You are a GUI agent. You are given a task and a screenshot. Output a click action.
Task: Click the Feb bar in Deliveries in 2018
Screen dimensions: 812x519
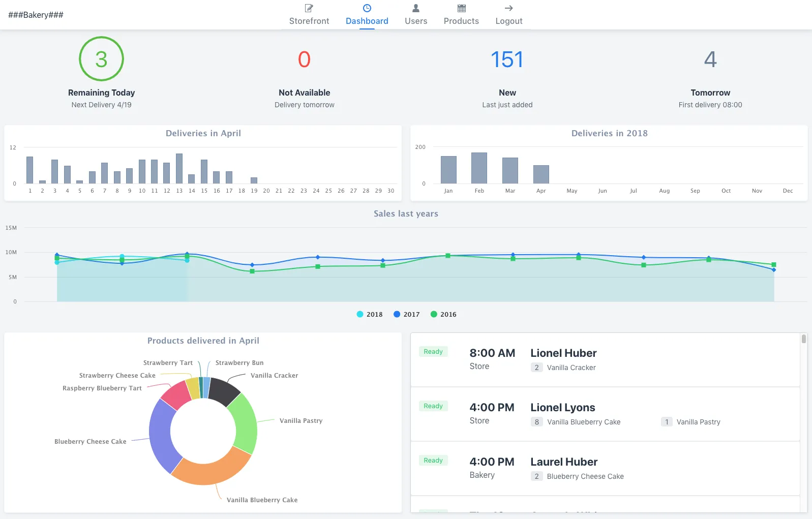(479, 168)
